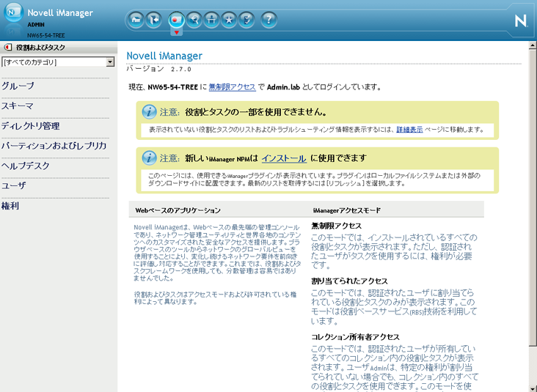Viewport: 537px width, 392px height.
Task: Click the iManagerアクセスモード column header
Action: pyautogui.click(x=346, y=210)
